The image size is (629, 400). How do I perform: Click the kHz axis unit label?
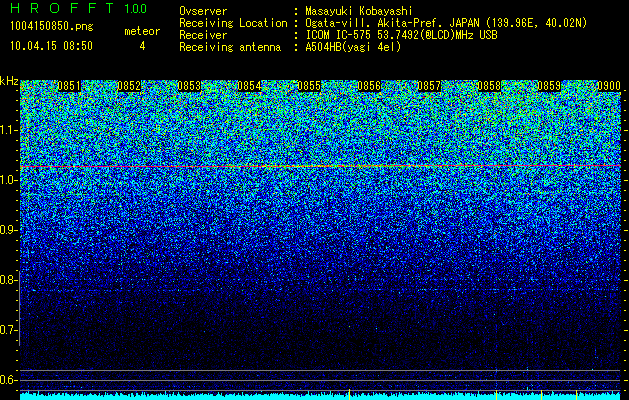click(9, 81)
